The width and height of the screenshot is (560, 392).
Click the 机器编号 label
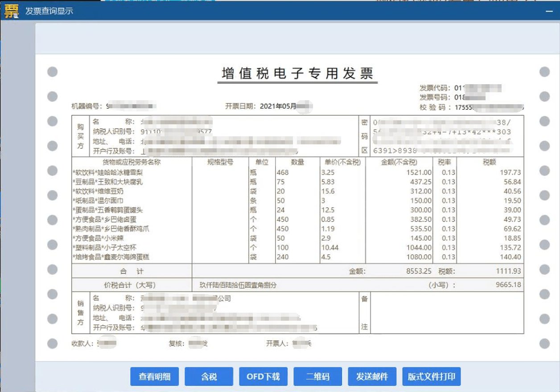pos(87,106)
